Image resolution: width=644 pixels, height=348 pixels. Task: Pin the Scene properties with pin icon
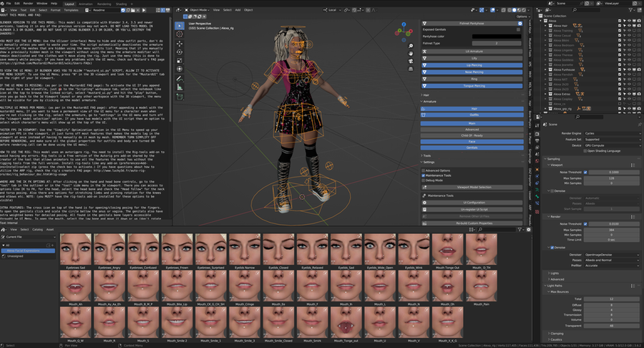tap(640, 124)
